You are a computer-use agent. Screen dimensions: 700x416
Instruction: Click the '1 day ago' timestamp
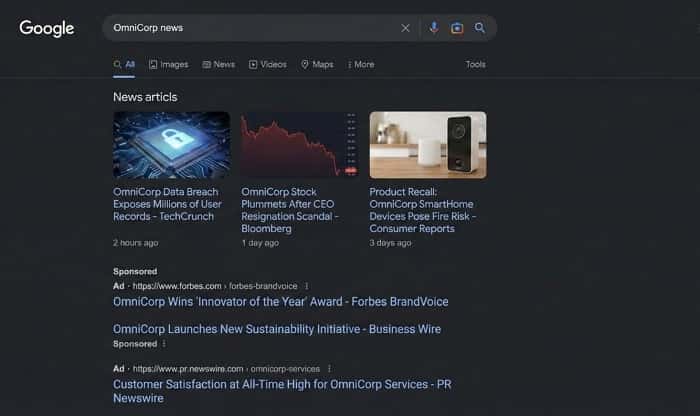click(260, 243)
